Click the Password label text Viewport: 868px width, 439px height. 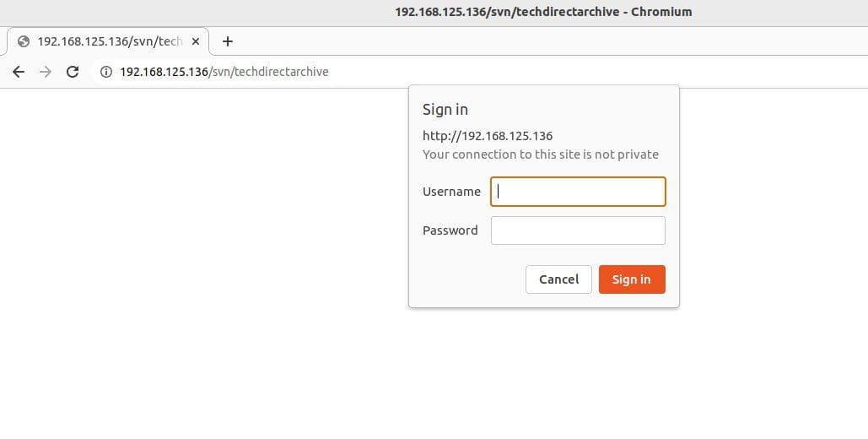pyautogui.click(x=450, y=230)
